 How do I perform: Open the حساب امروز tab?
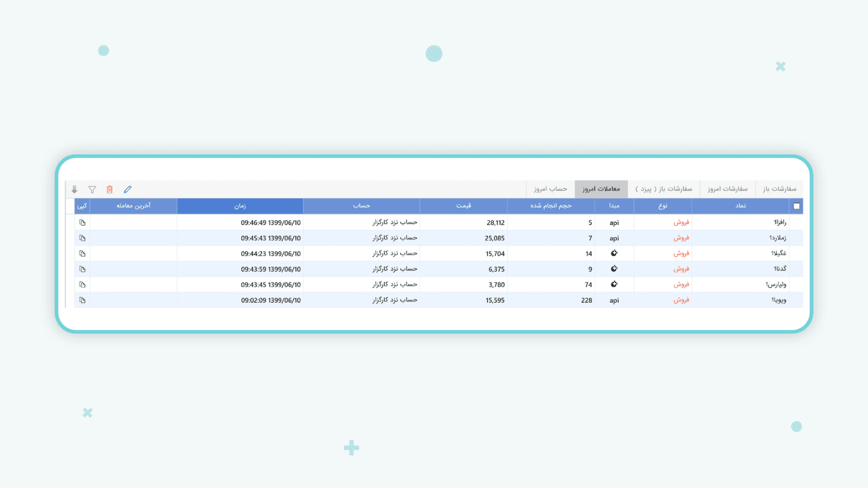[x=551, y=189]
